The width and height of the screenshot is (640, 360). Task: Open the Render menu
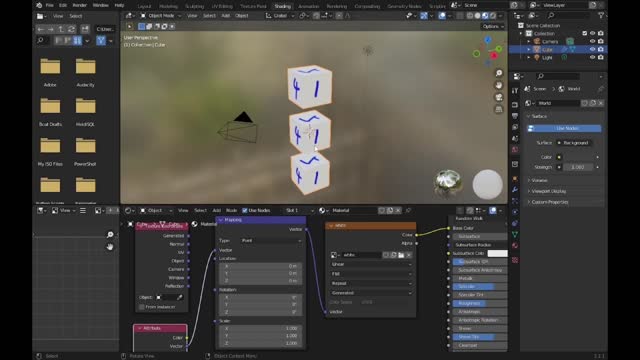coord(80,5)
